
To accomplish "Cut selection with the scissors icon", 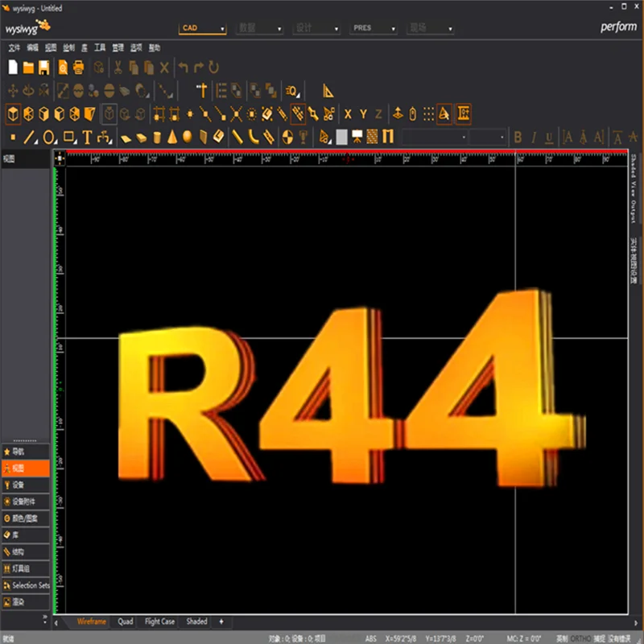I will (x=118, y=68).
